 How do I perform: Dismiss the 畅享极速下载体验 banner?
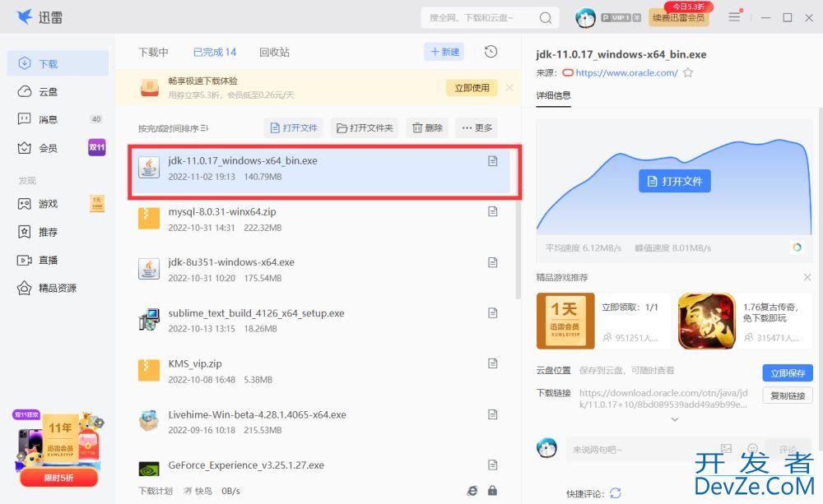(x=509, y=88)
